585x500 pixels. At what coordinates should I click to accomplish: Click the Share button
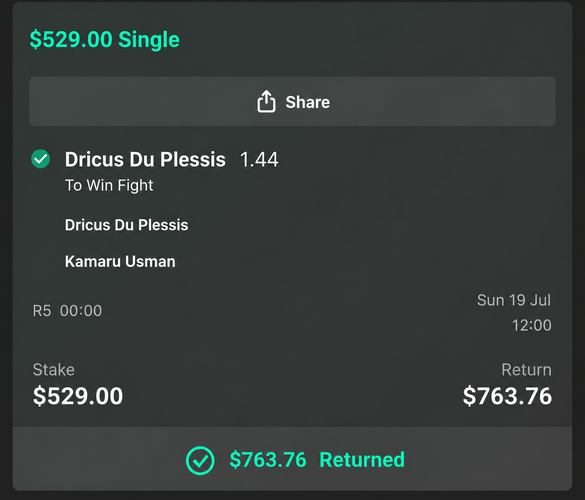(292, 101)
